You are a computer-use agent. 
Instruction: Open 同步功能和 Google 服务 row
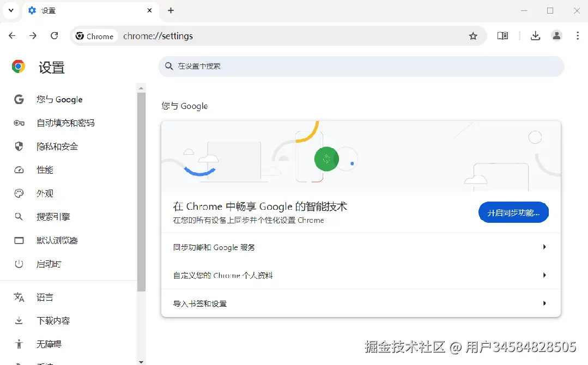coord(361,247)
